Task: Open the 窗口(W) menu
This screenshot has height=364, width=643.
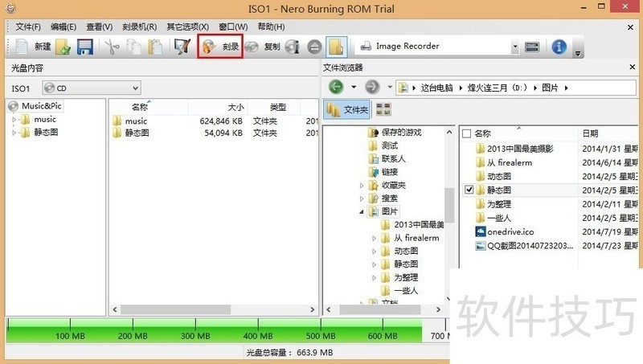Action: [x=233, y=27]
